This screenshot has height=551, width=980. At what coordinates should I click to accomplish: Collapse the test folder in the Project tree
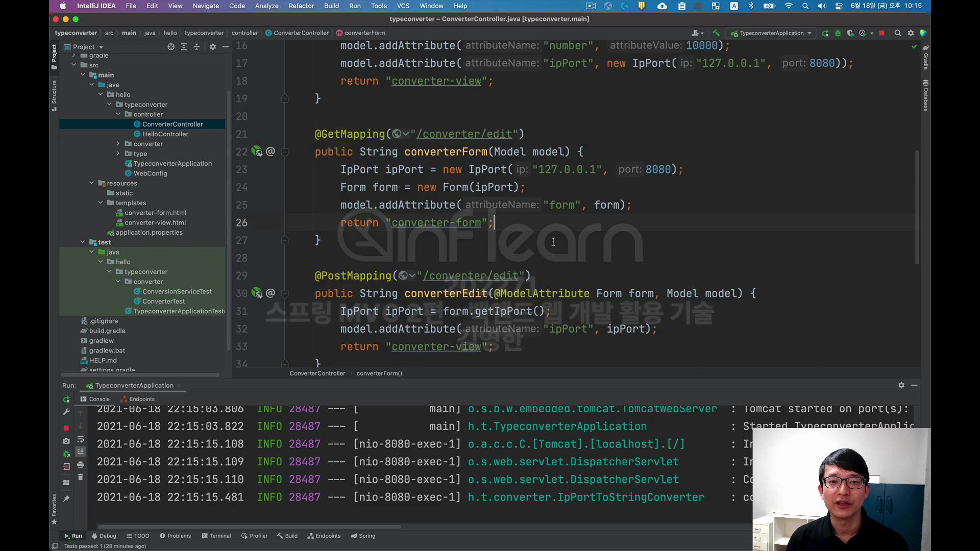coord(83,242)
